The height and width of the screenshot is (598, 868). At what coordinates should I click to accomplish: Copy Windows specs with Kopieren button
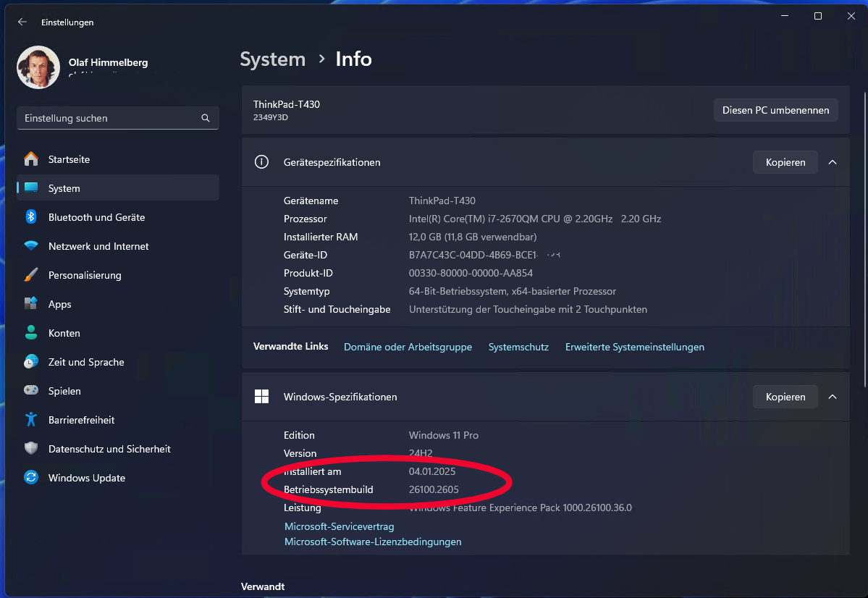click(x=785, y=397)
